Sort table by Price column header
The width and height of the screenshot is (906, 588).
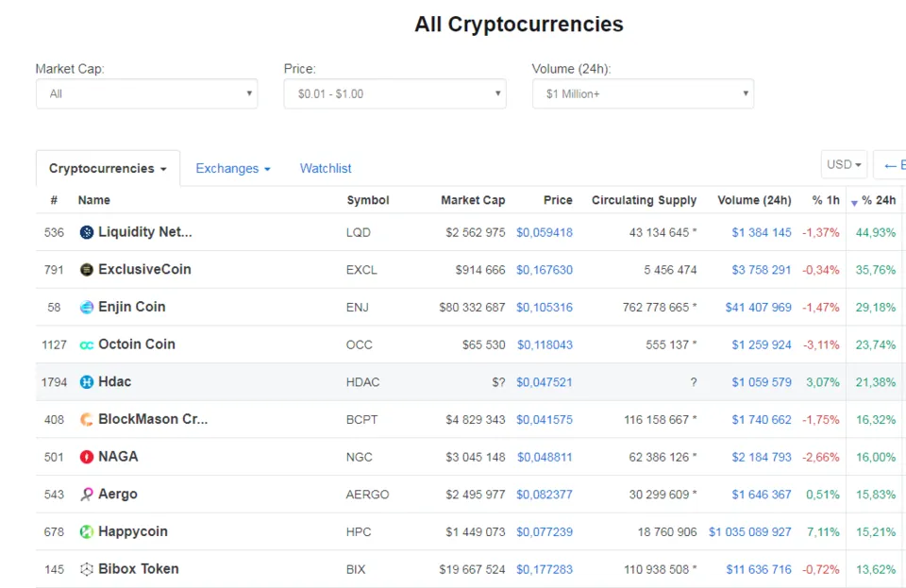[558, 200]
